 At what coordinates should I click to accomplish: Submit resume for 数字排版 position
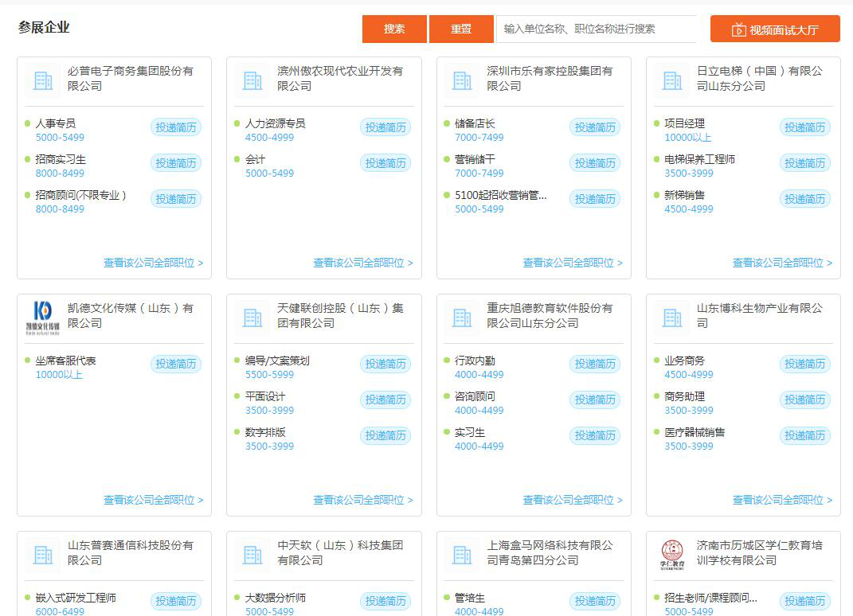(385, 435)
